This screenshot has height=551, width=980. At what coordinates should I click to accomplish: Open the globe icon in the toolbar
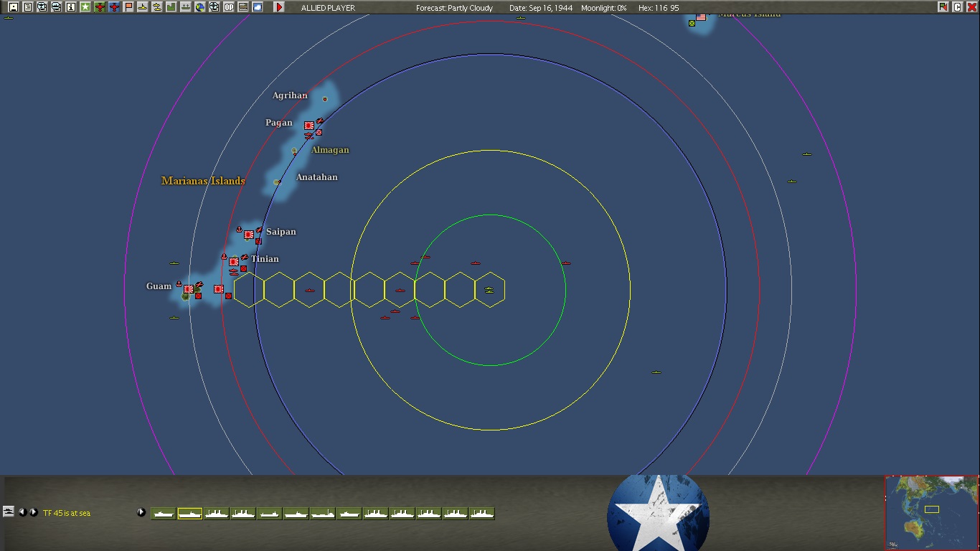(200, 7)
